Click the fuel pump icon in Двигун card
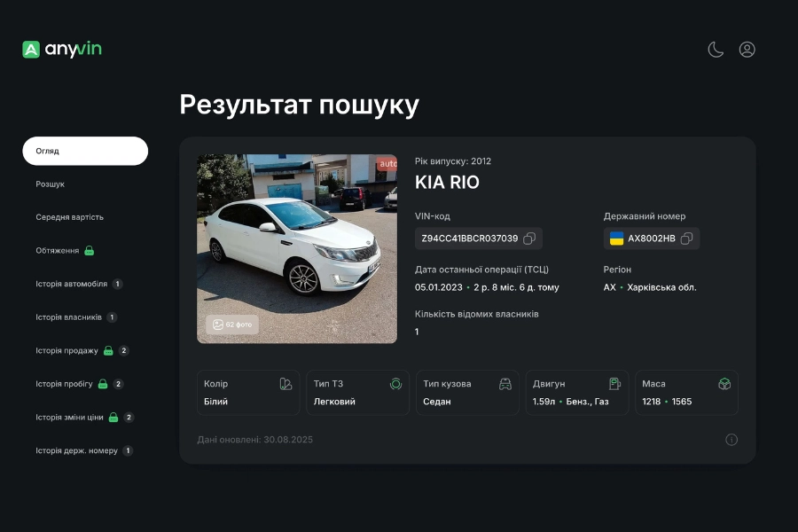 click(x=614, y=384)
